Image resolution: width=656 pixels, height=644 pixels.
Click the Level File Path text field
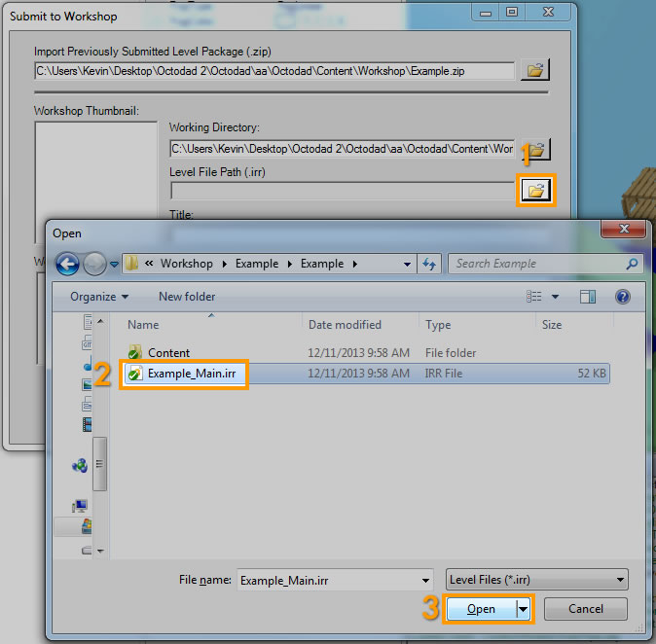pos(343,191)
